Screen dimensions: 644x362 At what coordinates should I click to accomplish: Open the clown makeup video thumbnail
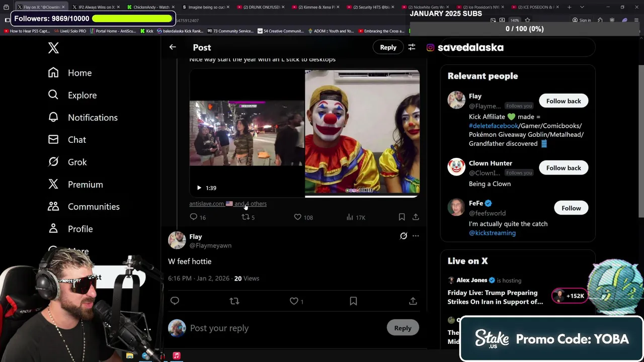click(362, 132)
